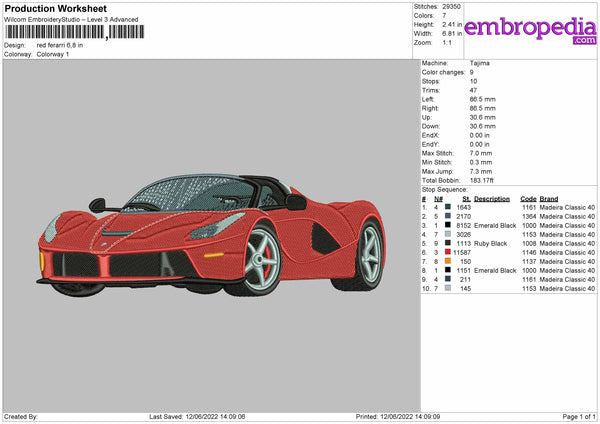Click the "Left:" extent label
The height and width of the screenshot is (424, 600).
[x=428, y=99]
